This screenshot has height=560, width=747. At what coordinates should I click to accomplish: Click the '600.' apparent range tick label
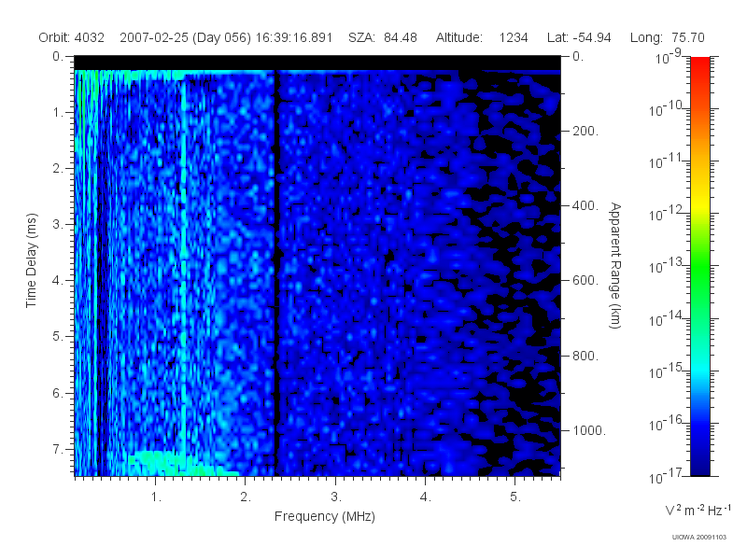585,281
